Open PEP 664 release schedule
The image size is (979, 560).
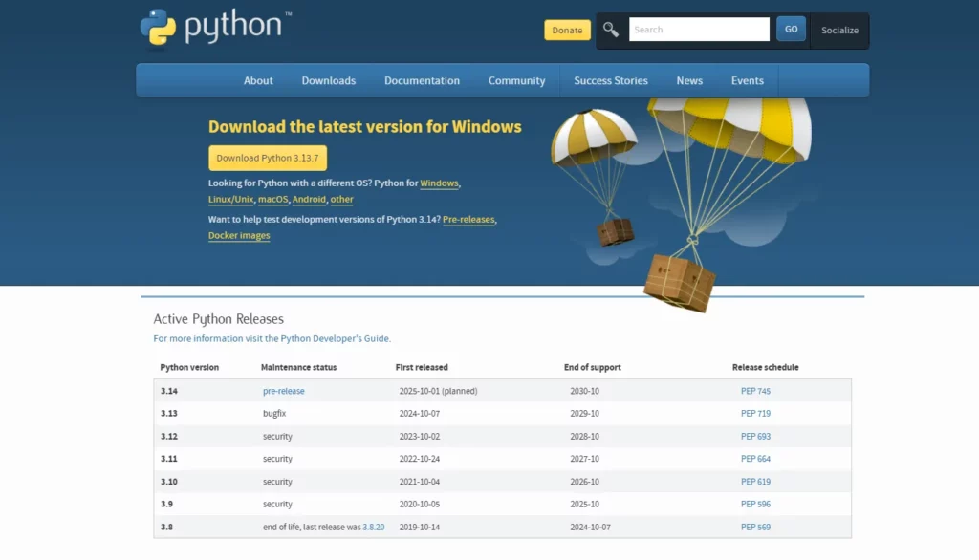755,459
